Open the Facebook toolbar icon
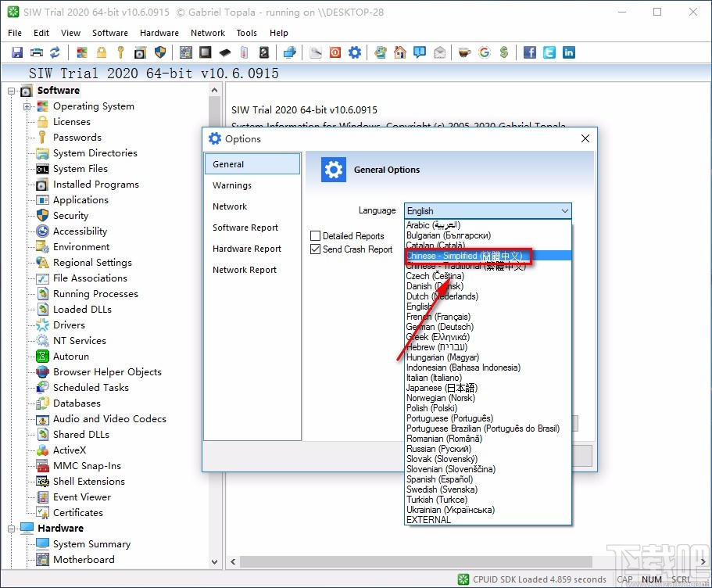The width and height of the screenshot is (712, 588). [x=530, y=52]
